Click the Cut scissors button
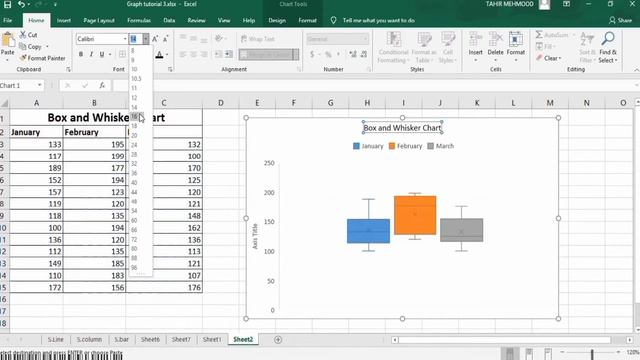640x360 pixels. click(29, 35)
